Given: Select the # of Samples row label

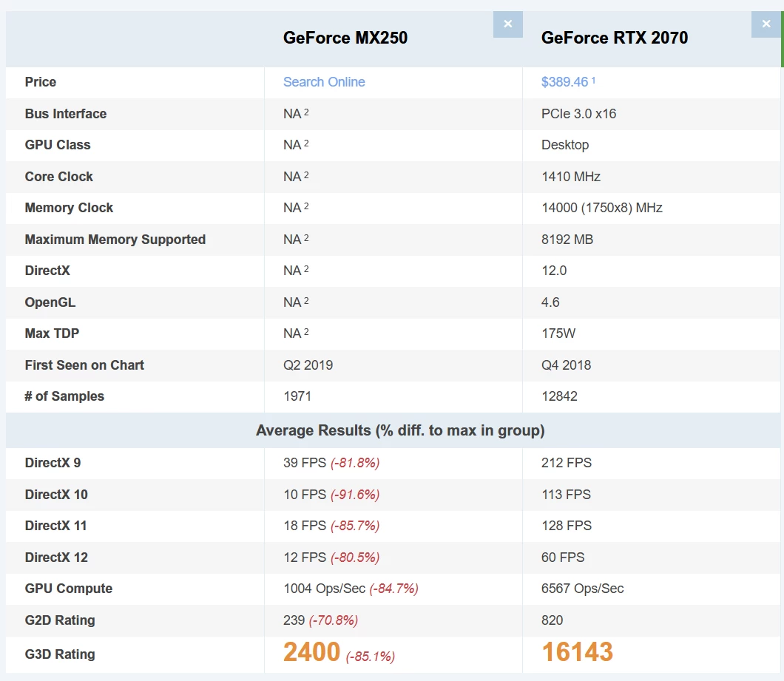Looking at the screenshot, I should coord(64,396).
